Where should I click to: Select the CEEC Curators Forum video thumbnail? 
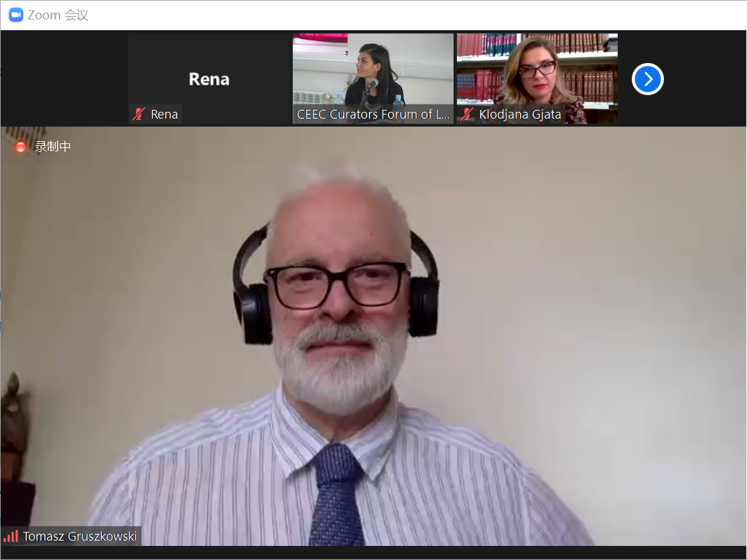point(372,70)
